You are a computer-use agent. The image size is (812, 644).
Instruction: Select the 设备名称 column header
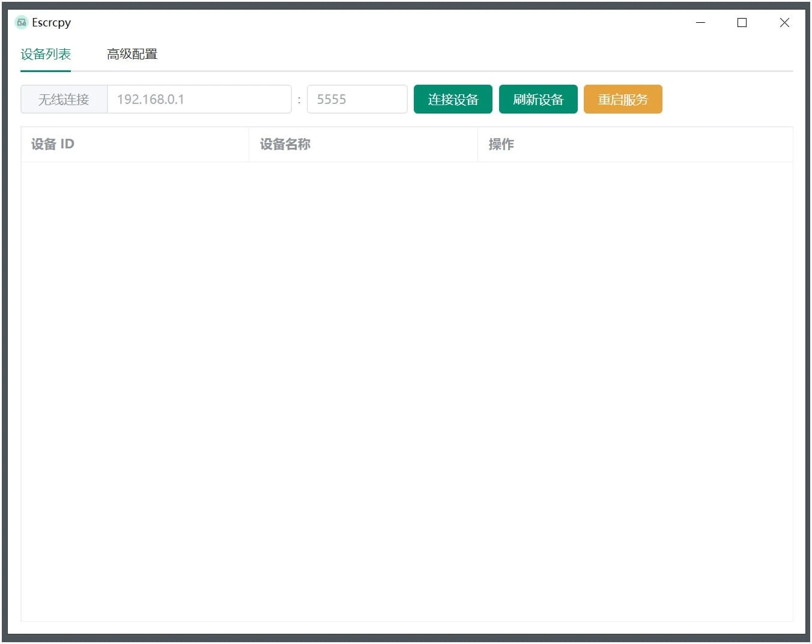[285, 144]
